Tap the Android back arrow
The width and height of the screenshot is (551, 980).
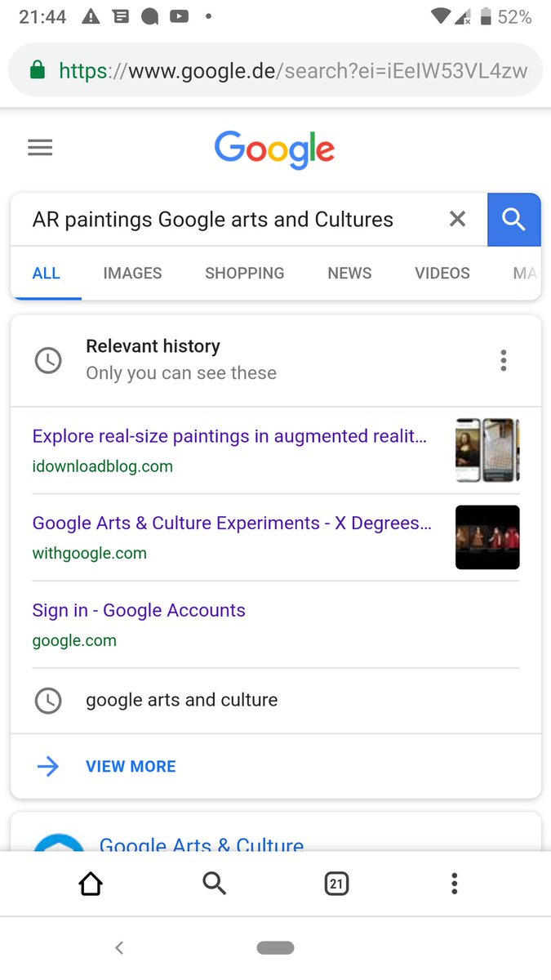pyautogui.click(x=119, y=947)
